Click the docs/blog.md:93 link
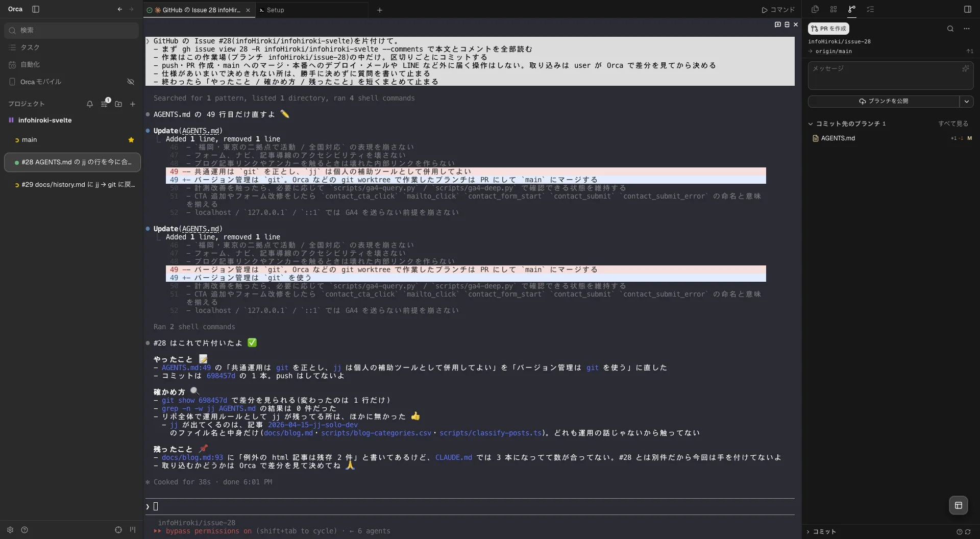The width and height of the screenshot is (980, 539). point(192,457)
